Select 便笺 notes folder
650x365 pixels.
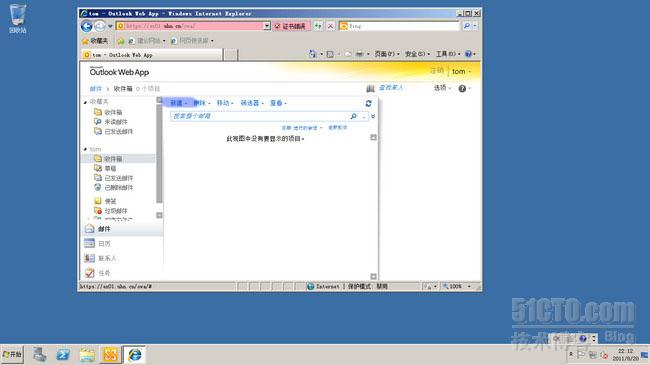pos(105,201)
